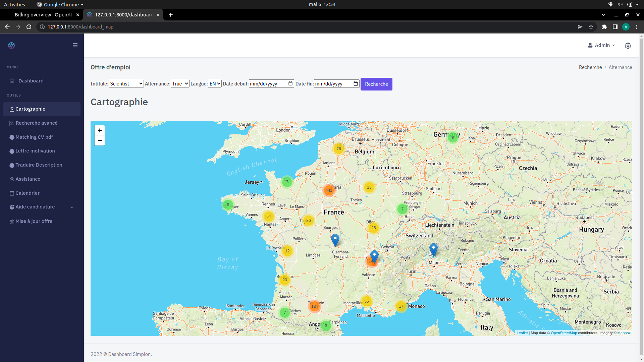Click the hamburger menu icon in sidebar

(75, 45)
